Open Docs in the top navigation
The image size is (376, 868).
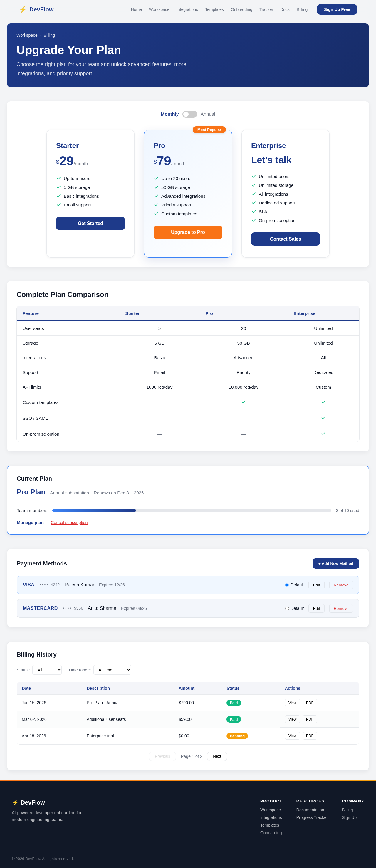click(285, 9)
